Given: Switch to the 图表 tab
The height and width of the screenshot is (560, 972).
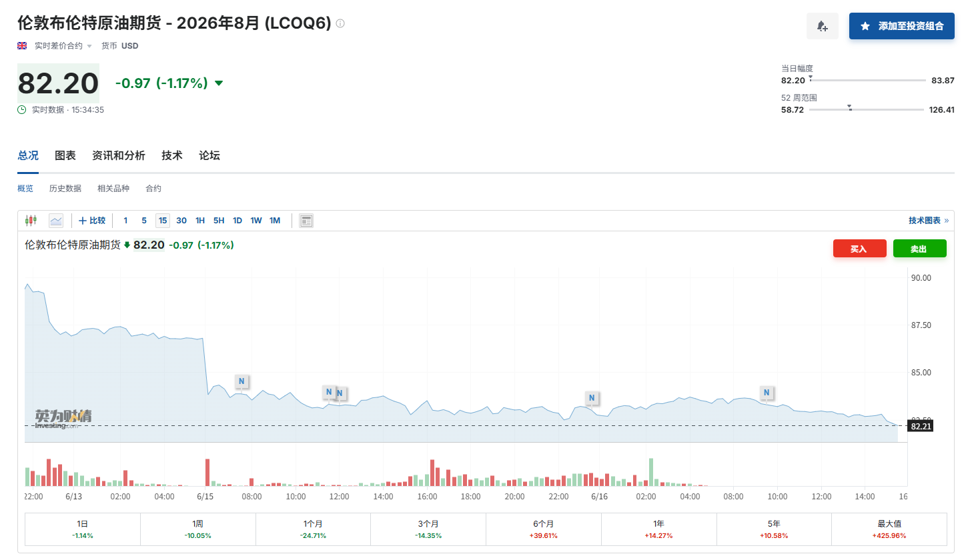Looking at the screenshot, I should (65, 155).
